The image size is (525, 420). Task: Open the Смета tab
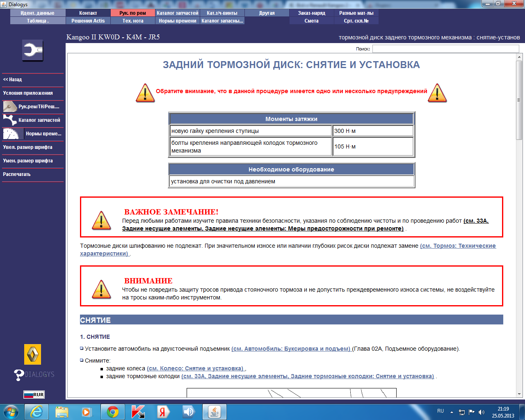312,21
